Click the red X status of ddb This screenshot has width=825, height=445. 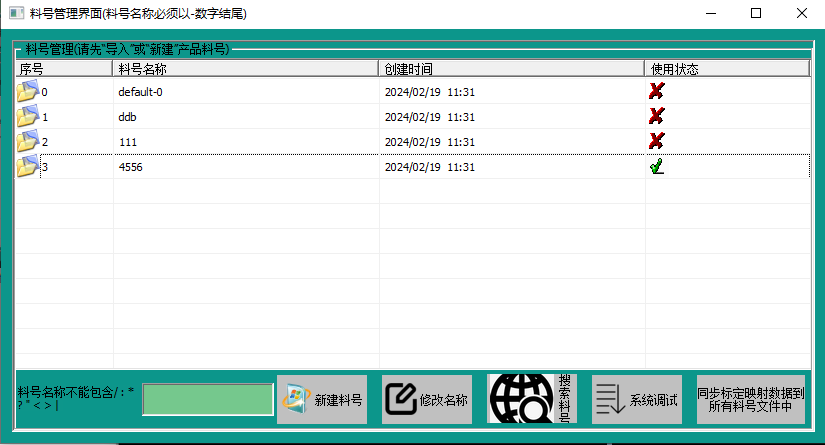pyautogui.click(x=656, y=117)
